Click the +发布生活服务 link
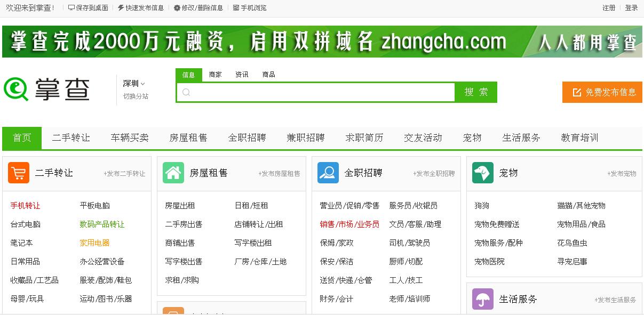 click(x=615, y=300)
